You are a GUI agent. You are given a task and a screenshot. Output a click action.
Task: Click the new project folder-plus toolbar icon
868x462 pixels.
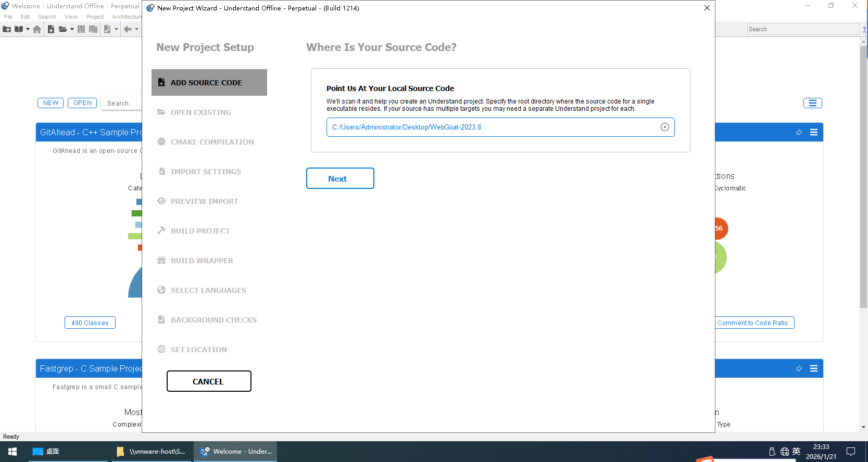(x=7, y=29)
